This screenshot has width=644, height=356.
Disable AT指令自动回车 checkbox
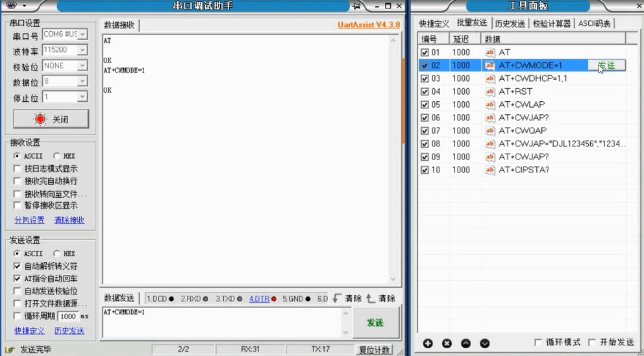(x=18, y=278)
